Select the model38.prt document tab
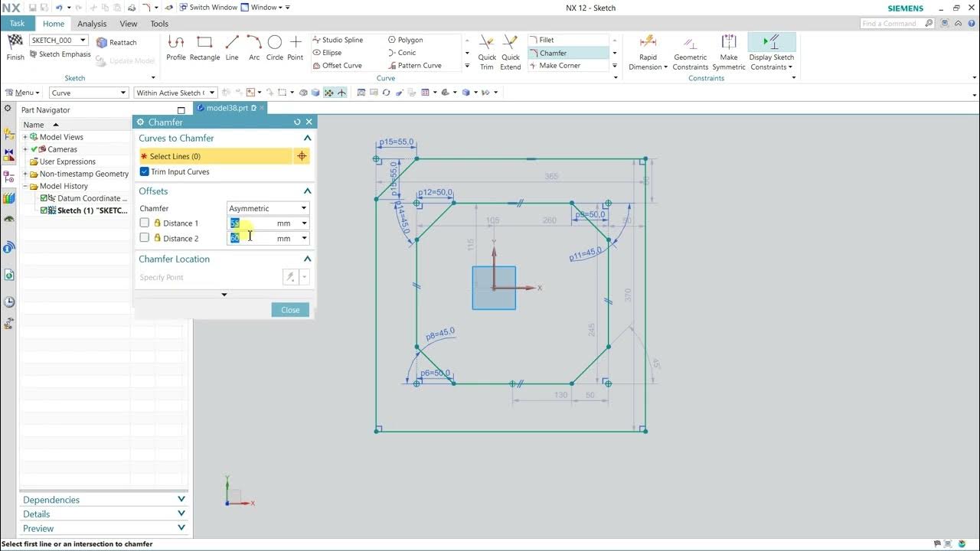The width and height of the screenshot is (980, 551). [227, 108]
